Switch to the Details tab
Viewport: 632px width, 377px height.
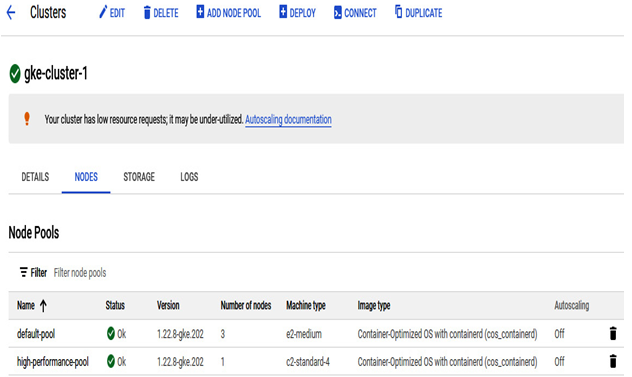click(35, 177)
